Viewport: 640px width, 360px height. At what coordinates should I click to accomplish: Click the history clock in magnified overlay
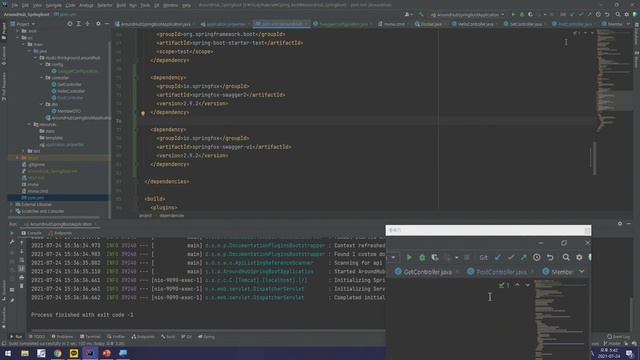coord(537,257)
